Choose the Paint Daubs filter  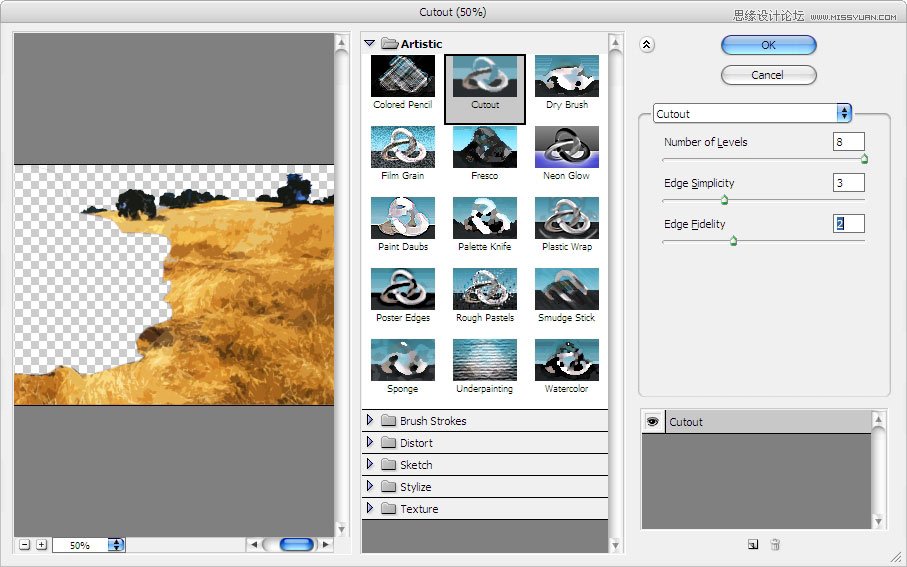pos(403,218)
